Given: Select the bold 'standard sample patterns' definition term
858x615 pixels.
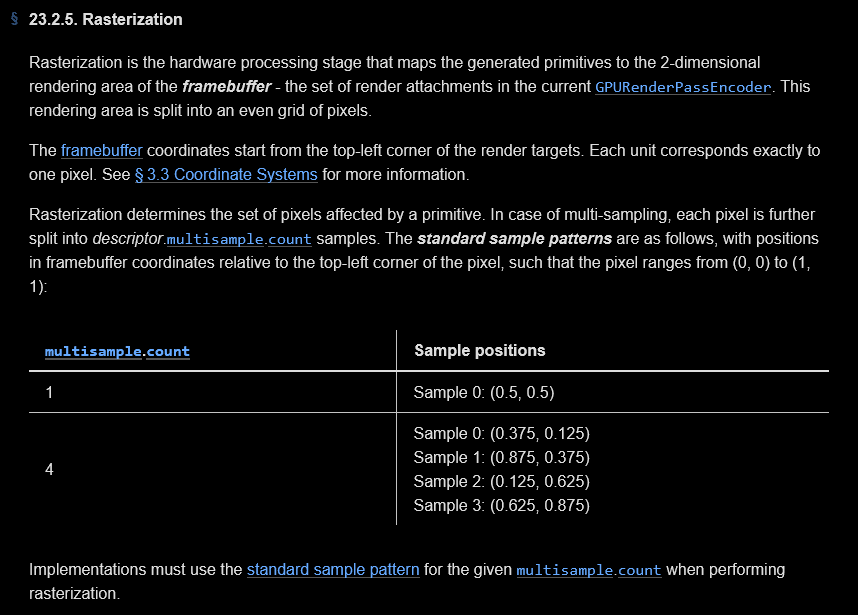Looking at the screenshot, I should click(x=514, y=239).
